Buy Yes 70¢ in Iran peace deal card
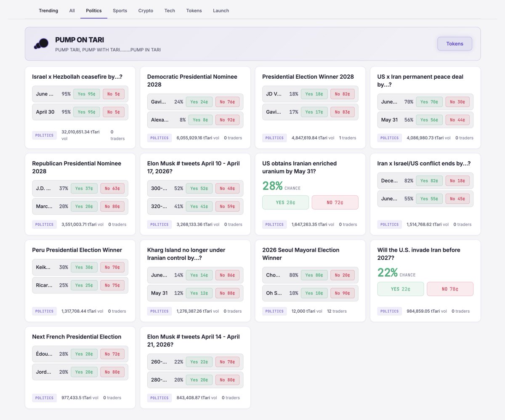Image resolution: width=505 pixels, height=420 pixels. tap(429, 102)
